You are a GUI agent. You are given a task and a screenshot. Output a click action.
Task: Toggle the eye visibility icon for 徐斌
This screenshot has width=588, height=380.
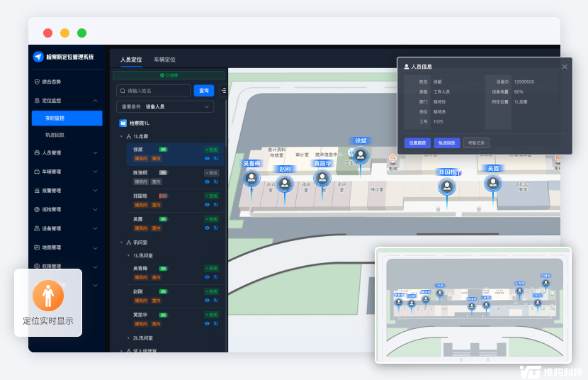pos(207,159)
